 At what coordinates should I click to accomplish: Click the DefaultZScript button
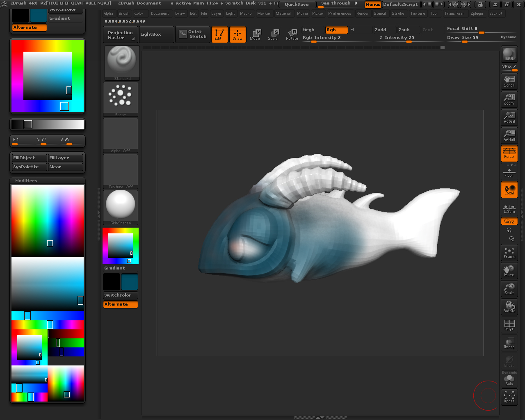400,5
